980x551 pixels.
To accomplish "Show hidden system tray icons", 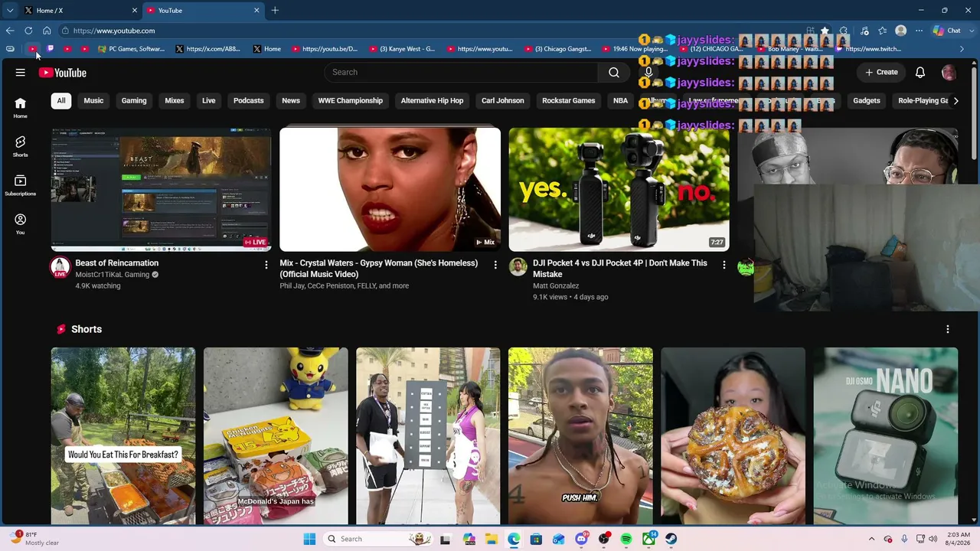I will click(x=871, y=539).
